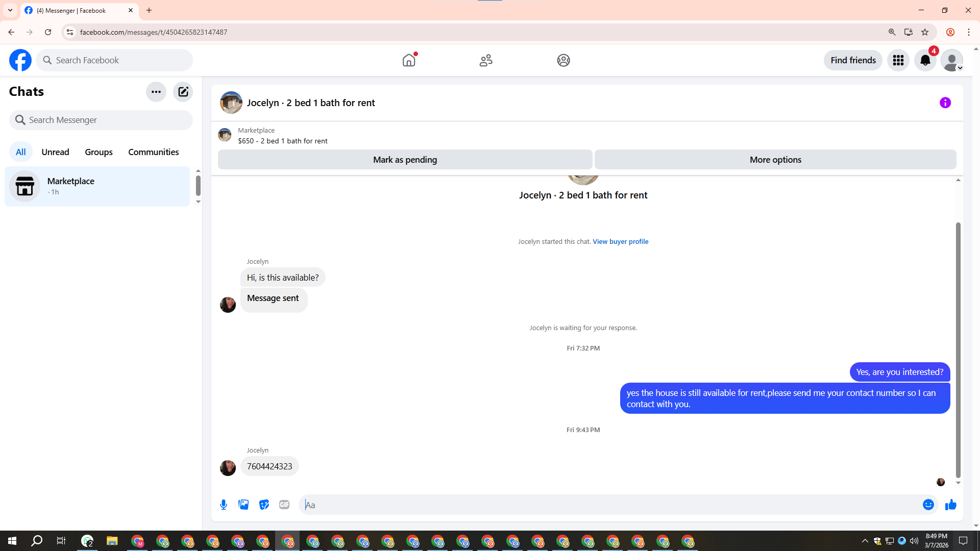Open the Friends icon in top navigation
This screenshot has height=551, width=980.
pyautogui.click(x=486, y=60)
